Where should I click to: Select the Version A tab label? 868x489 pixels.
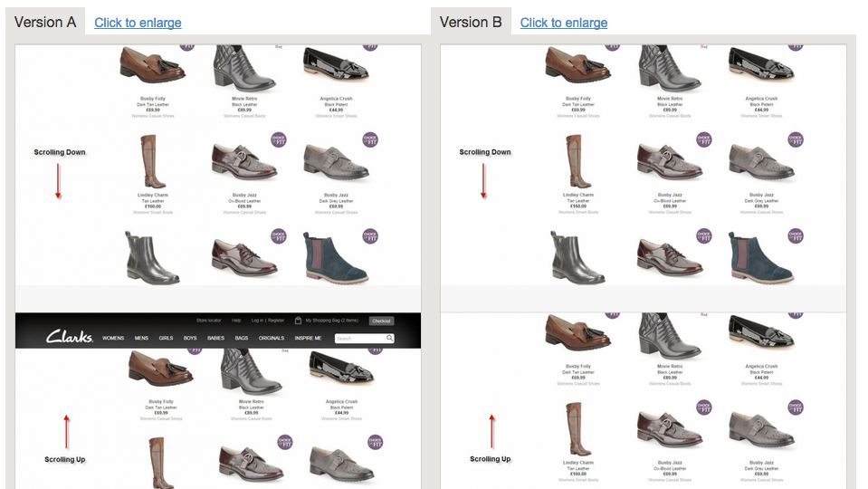click(45, 22)
